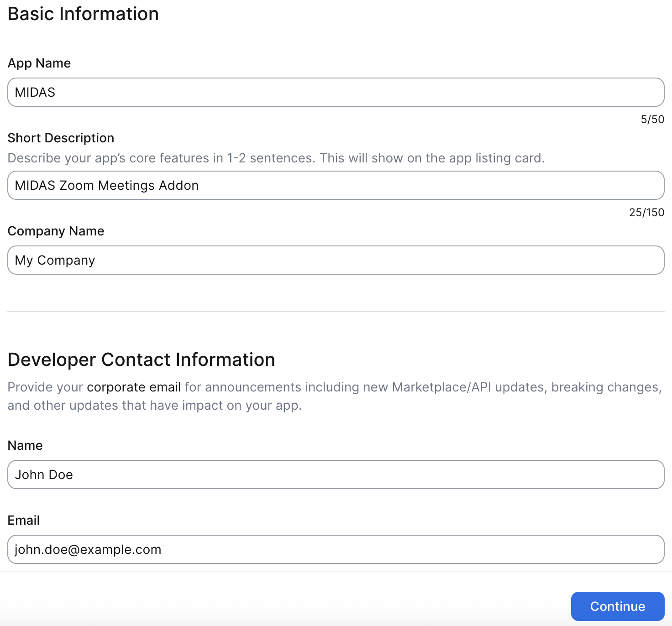Click the 25/150 character counter

tap(646, 213)
